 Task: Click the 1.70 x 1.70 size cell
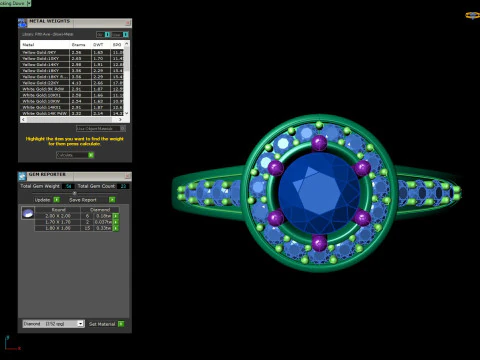58,222
